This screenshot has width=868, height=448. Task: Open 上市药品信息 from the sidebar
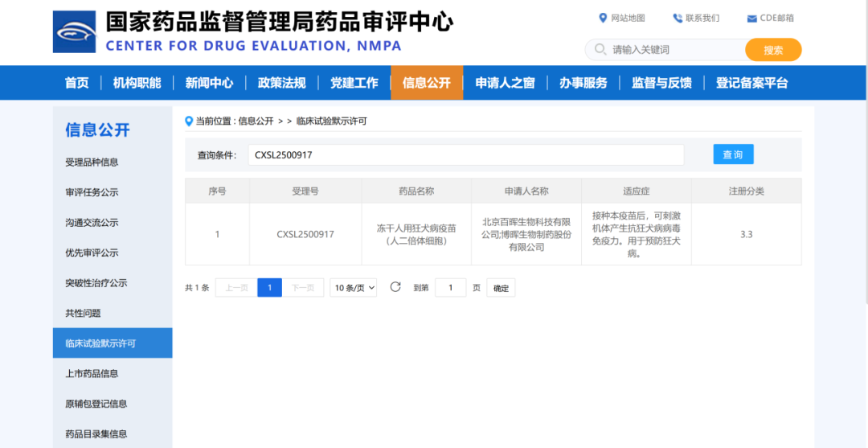(x=92, y=373)
